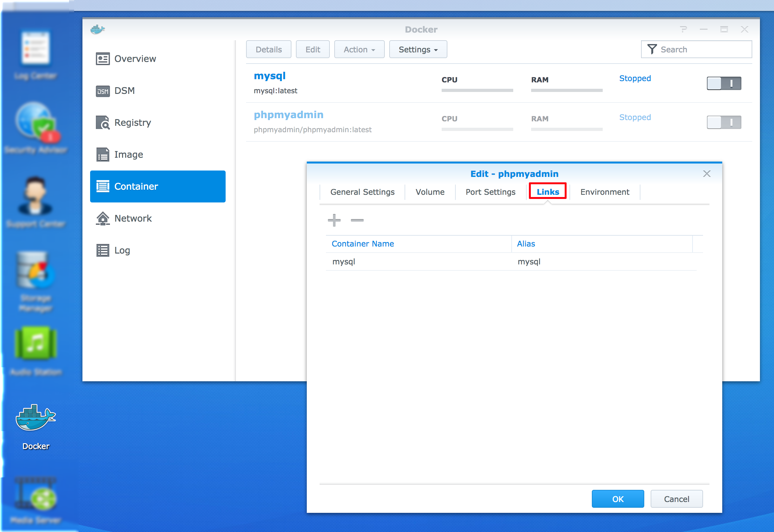Screen dimensions: 774x532
Task: Open Audio Station from the desktop
Action: click(x=36, y=351)
